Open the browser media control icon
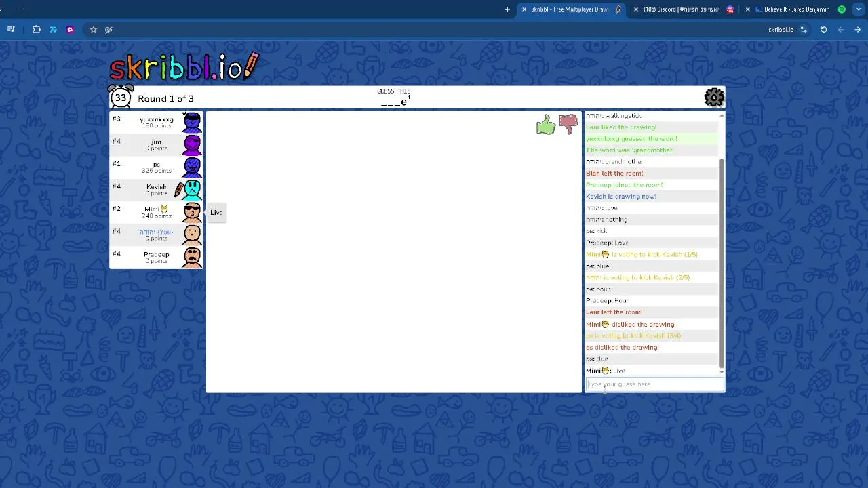This screenshot has width=868, height=488. pyautogui.click(x=11, y=29)
